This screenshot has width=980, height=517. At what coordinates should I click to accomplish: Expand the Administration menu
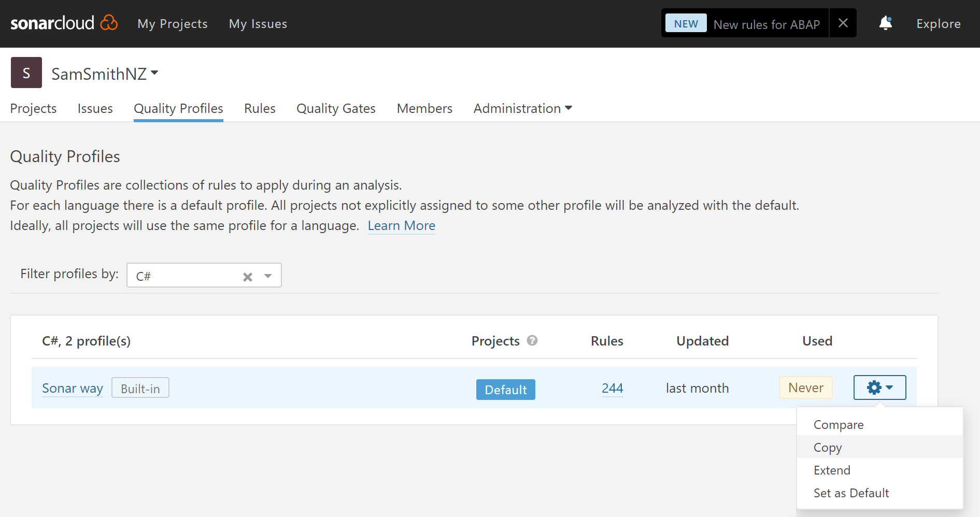click(x=522, y=108)
